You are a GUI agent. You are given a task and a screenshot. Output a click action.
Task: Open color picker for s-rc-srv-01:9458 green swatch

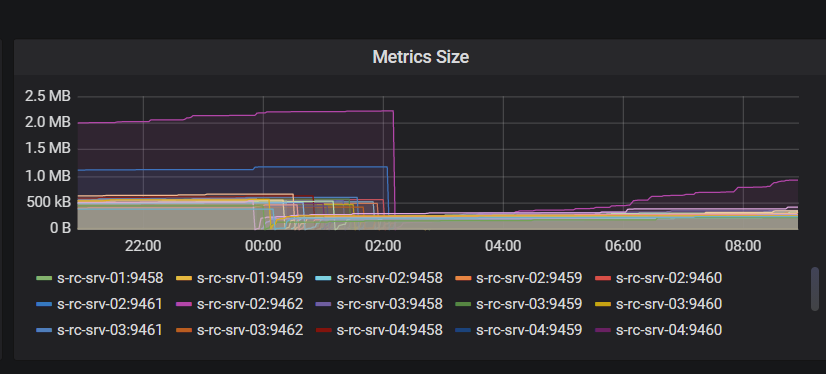pyautogui.click(x=44, y=278)
